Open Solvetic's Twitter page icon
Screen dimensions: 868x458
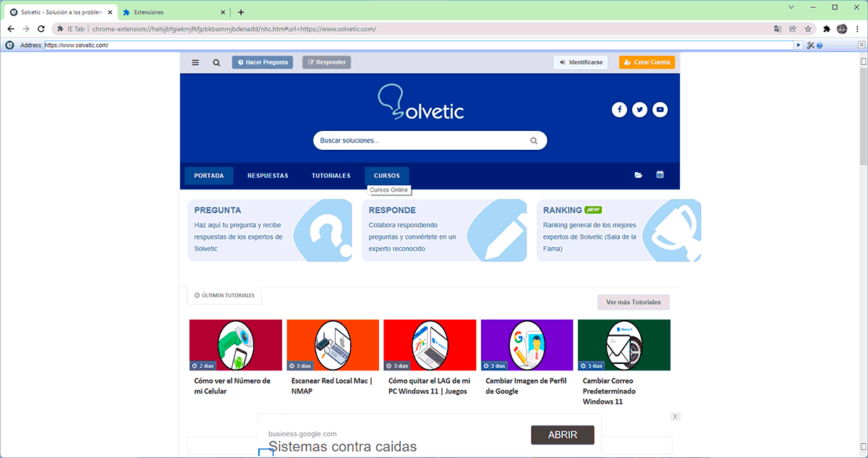click(639, 110)
